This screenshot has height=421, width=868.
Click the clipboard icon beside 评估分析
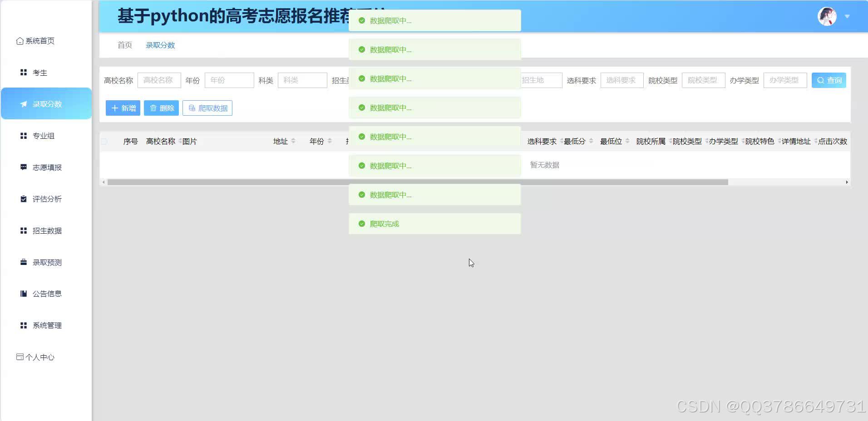coord(24,199)
